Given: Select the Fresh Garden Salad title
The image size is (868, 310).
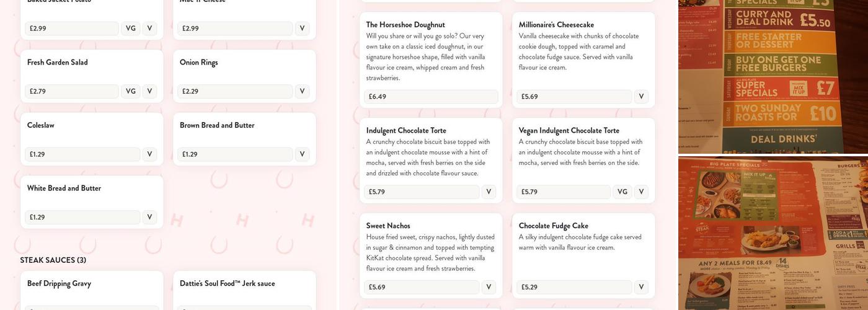Looking at the screenshot, I should (x=58, y=63).
